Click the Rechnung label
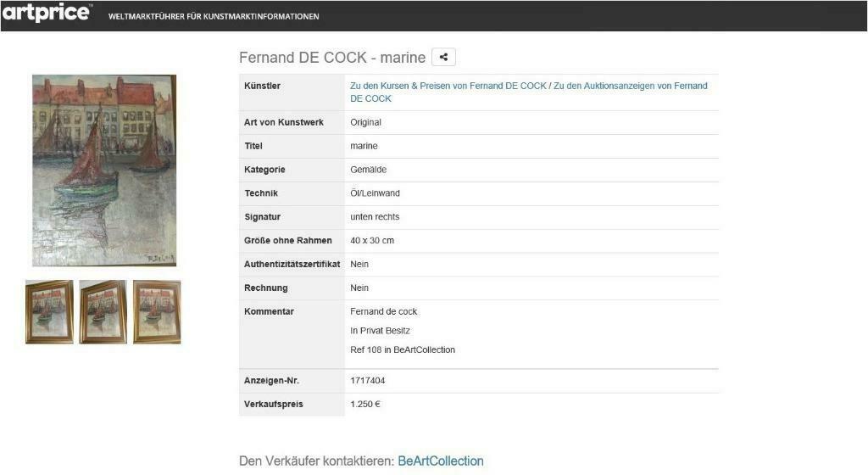The image size is (868, 475). click(x=265, y=288)
